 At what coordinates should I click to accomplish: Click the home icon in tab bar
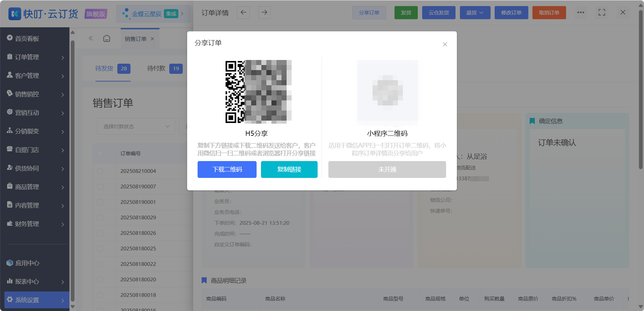(x=107, y=38)
